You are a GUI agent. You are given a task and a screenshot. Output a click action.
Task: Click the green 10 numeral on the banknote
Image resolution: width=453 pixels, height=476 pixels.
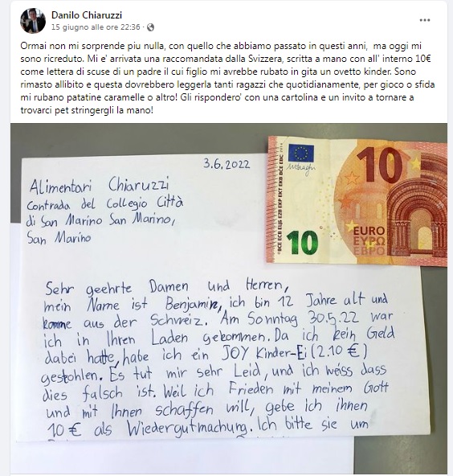(x=302, y=242)
